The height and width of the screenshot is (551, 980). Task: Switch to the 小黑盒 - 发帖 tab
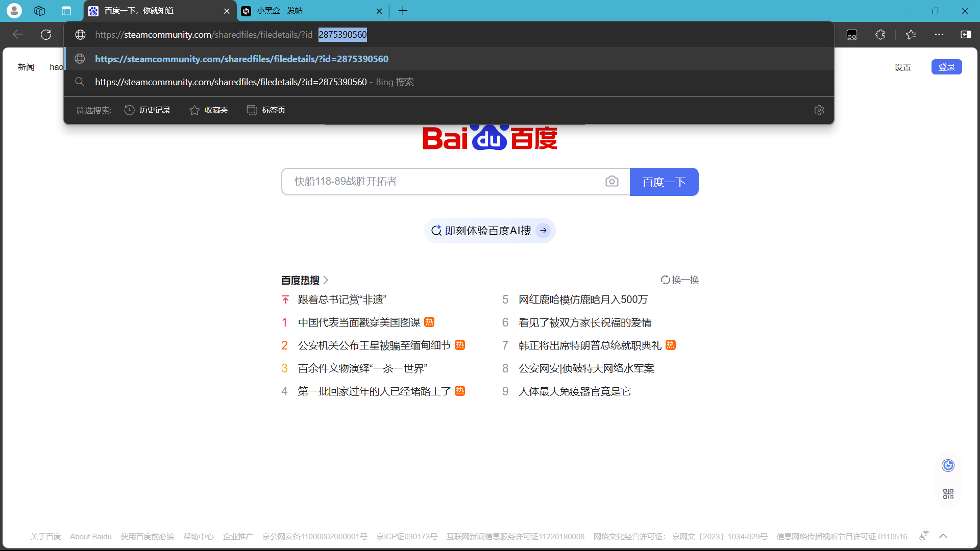(x=313, y=11)
